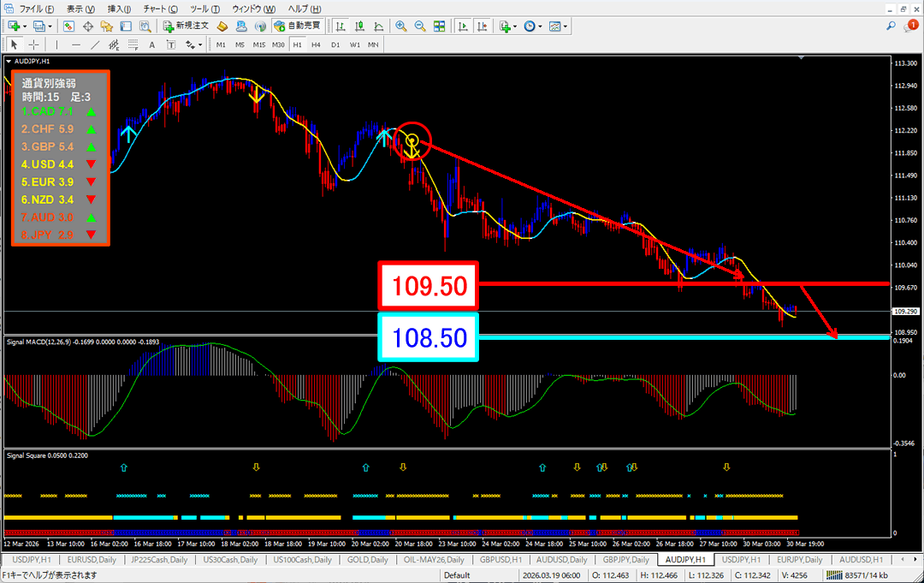This screenshot has height=583, width=924.
Task: Zoom in on the chart
Action: tap(401, 26)
